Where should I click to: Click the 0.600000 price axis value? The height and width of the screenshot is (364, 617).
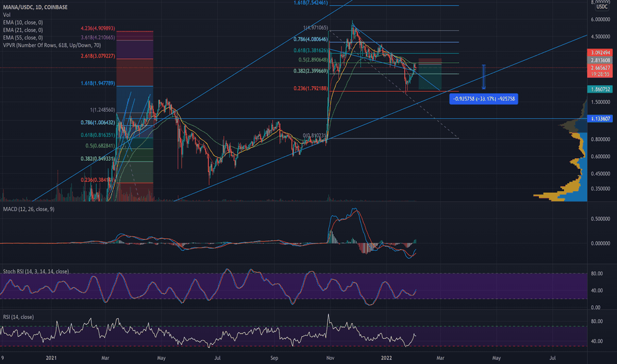point(600,157)
